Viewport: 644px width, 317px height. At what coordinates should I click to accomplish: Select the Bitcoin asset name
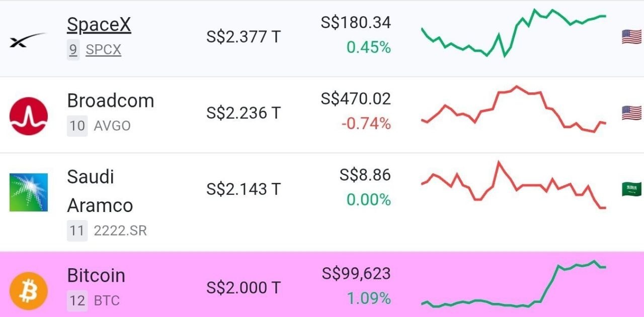[96, 275]
